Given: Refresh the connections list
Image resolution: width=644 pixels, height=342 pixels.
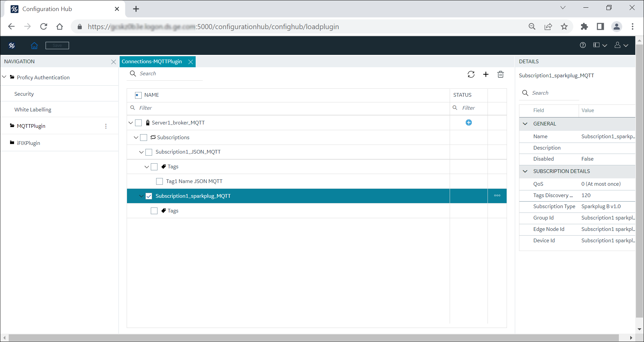Looking at the screenshot, I should (x=471, y=74).
